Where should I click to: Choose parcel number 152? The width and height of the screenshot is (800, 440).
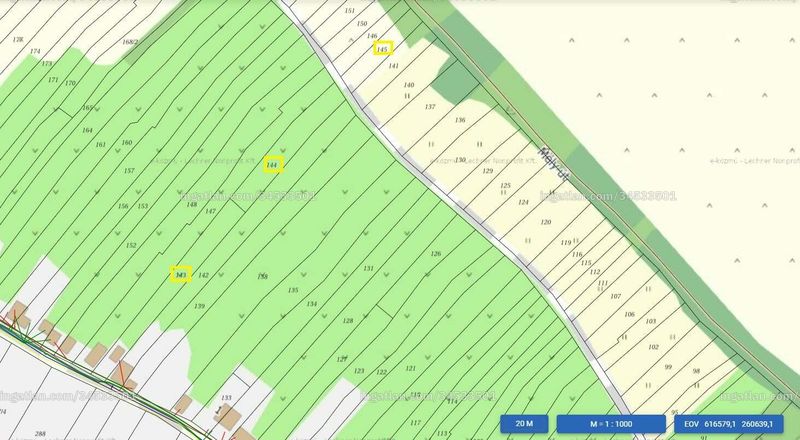coord(131,245)
